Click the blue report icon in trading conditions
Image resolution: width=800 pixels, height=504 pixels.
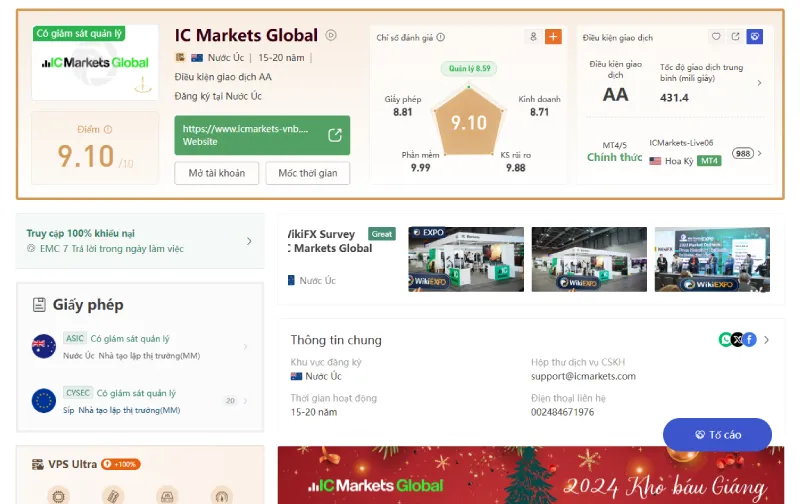(x=755, y=37)
